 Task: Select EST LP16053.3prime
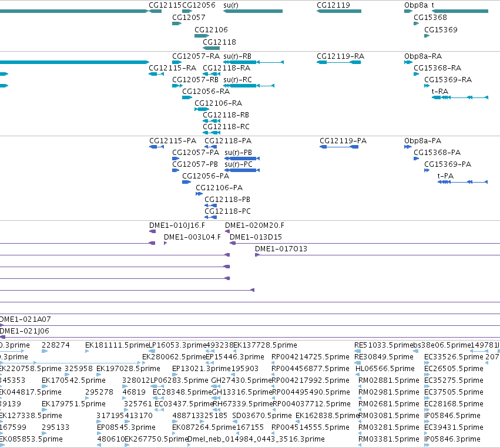tap(177, 346)
